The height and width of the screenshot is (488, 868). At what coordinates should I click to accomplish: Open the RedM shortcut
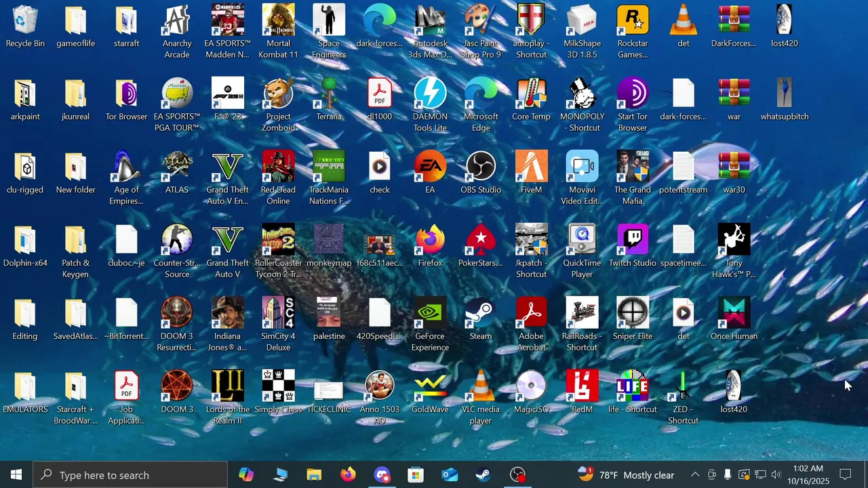(x=582, y=393)
